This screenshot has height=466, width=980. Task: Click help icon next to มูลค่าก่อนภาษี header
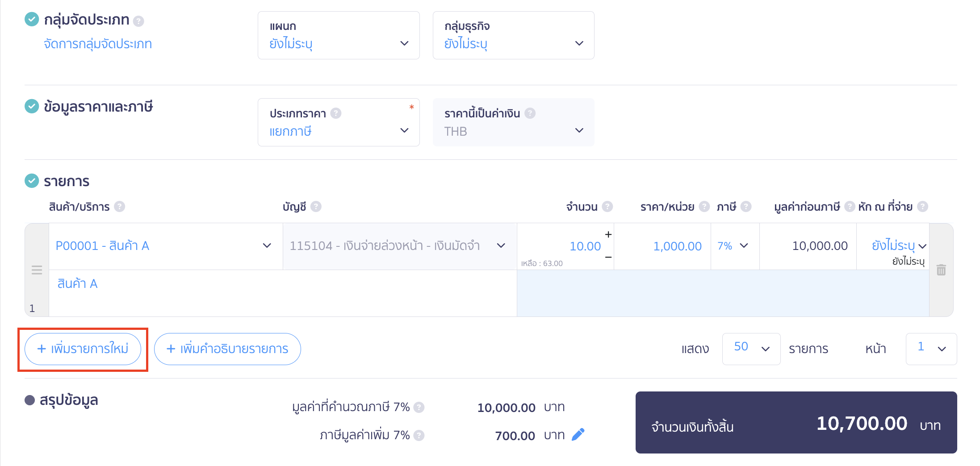(850, 207)
